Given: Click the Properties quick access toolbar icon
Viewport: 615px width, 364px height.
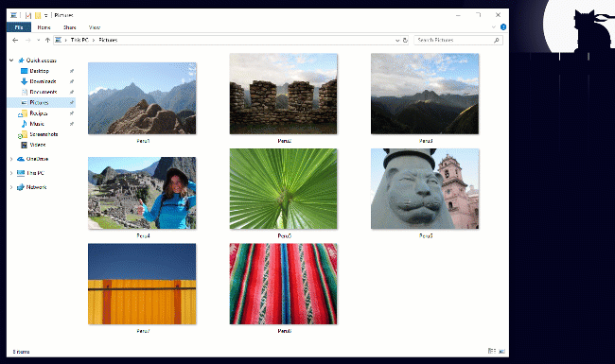Looking at the screenshot, I should [27, 15].
